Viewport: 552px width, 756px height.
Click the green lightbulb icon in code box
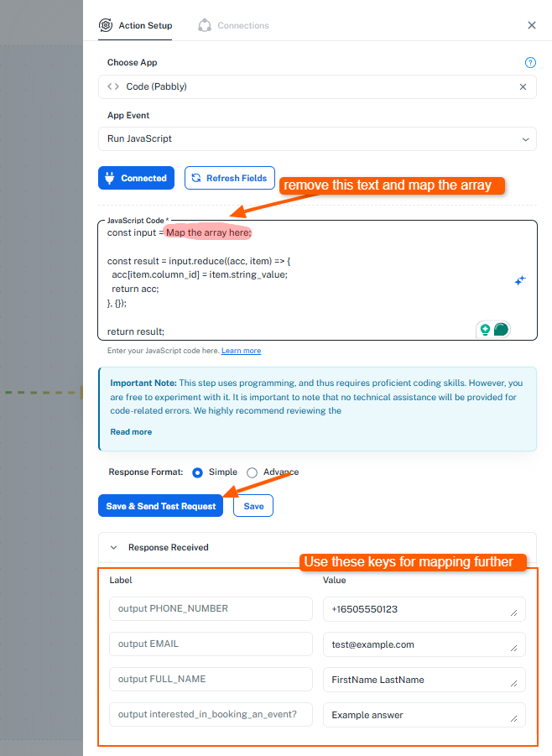coord(485,330)
